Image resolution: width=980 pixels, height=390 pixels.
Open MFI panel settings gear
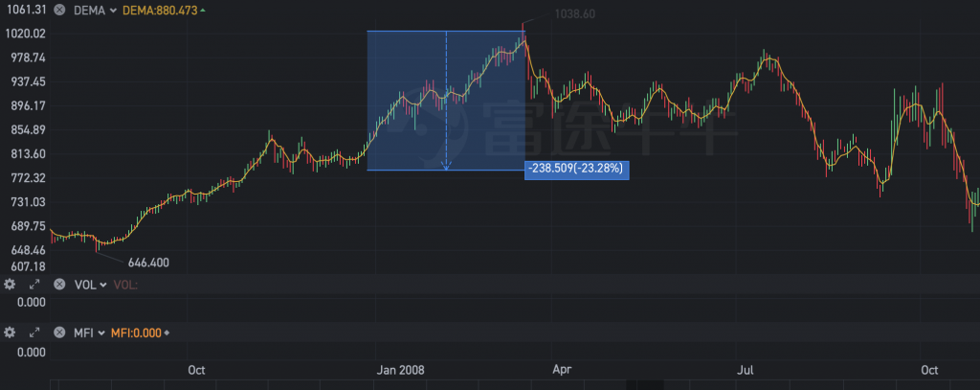10,333
